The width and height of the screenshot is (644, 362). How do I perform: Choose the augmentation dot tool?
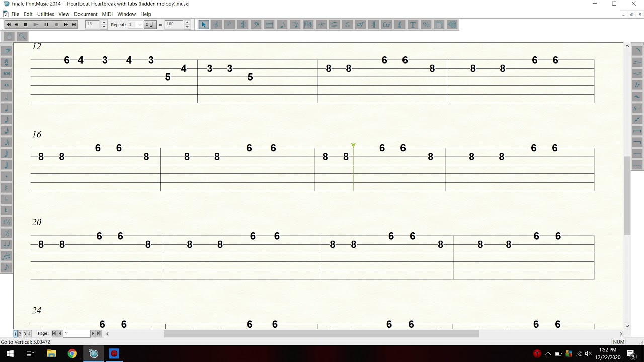coord(7,176)
